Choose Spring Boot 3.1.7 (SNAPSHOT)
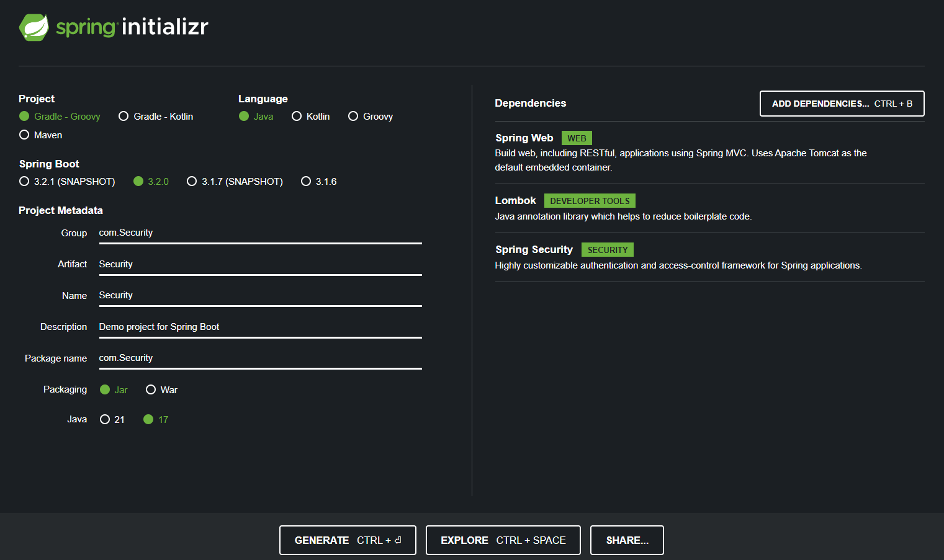 (x=235, y=182)
